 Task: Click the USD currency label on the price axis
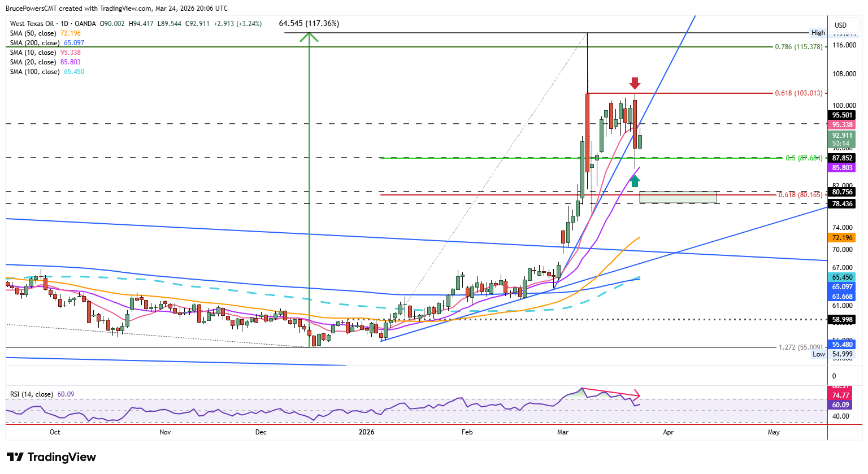(841, 25)
